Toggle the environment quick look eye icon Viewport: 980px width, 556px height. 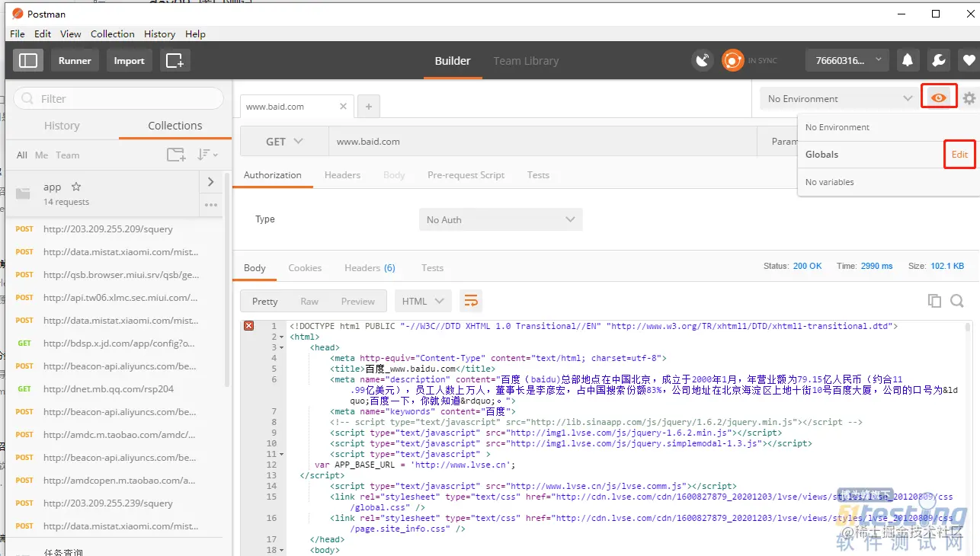point(939,97)
